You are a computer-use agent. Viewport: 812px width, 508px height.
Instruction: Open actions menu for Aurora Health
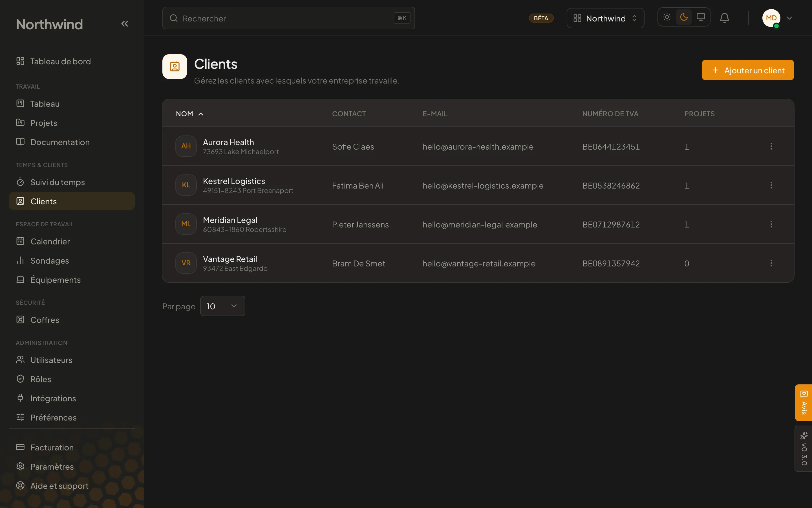pos(771,146)
